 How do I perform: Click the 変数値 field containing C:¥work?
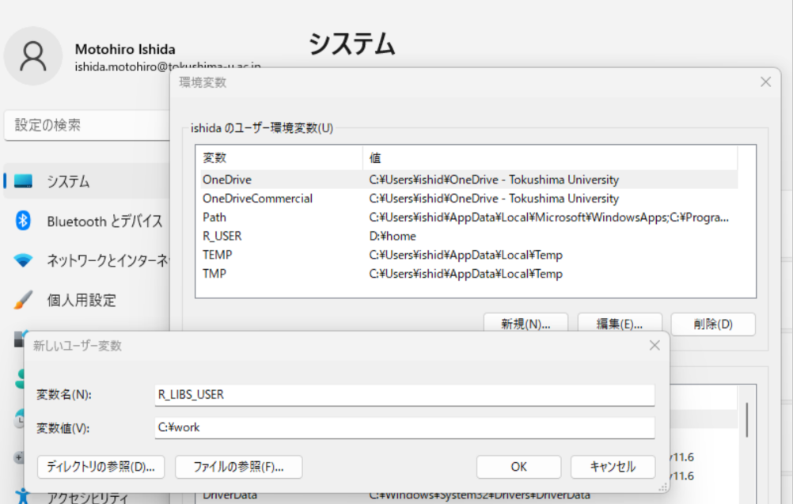pyautogui.click(x=404, y=427)
